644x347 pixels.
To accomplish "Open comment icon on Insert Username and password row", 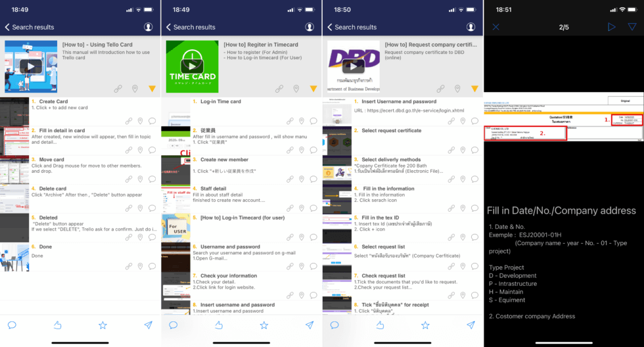I will pyautogui.click(x=474, y=121).
